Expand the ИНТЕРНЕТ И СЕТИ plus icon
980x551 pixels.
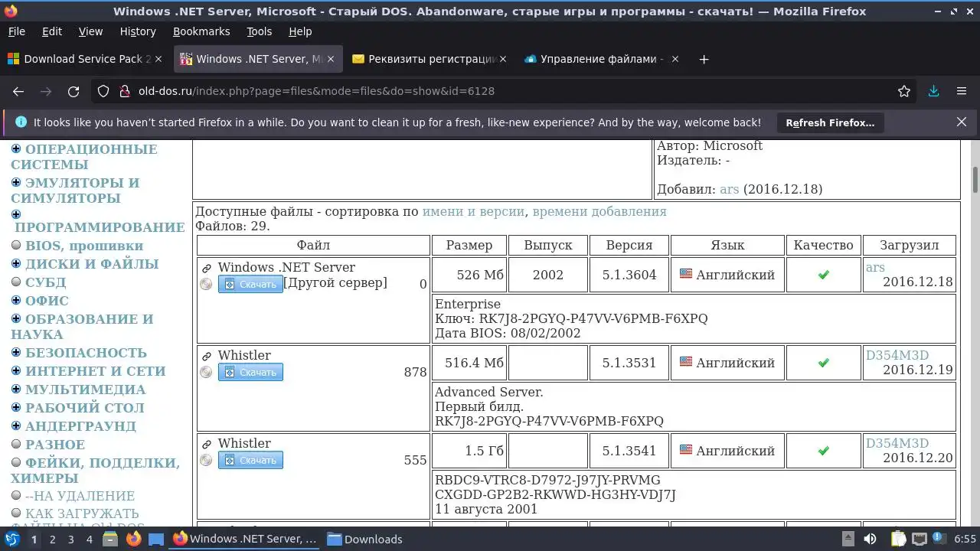16,371
